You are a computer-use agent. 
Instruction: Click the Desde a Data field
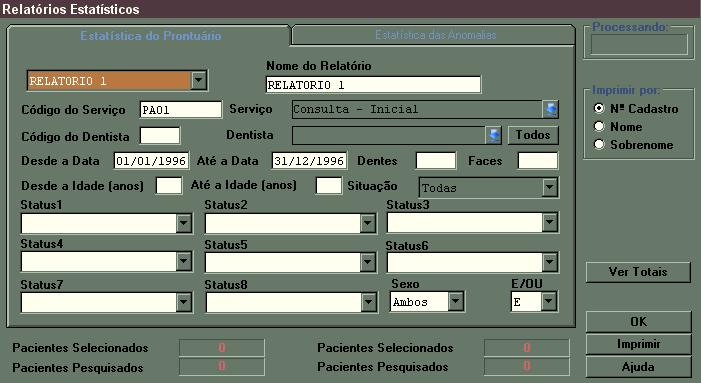[x=151, y=160]
